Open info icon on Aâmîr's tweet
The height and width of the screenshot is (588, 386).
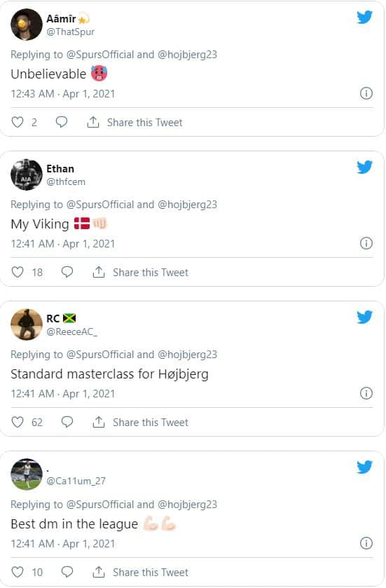click(x=366, y=93)
